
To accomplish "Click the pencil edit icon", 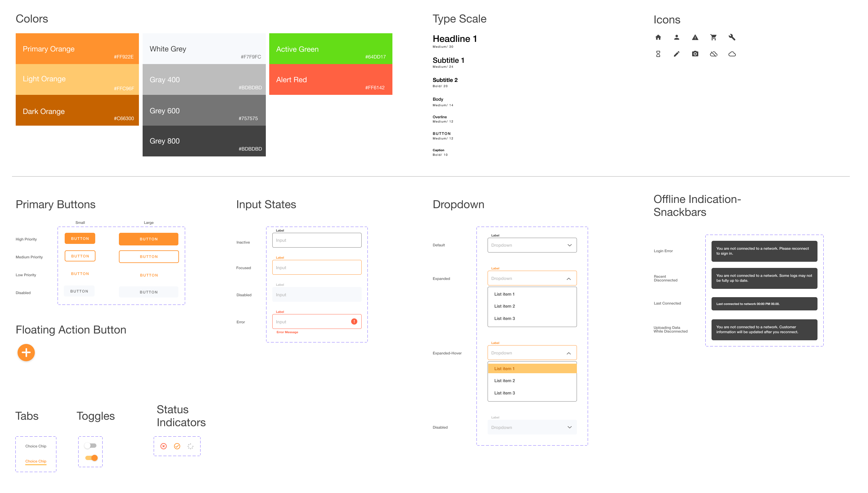I will [676, 54].
